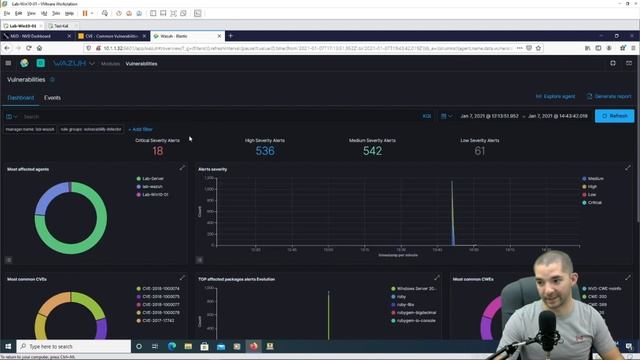Switch to the Events tab
Image resolution: width=640 pixels, height=360 pixels.
[x=52, y=98]
